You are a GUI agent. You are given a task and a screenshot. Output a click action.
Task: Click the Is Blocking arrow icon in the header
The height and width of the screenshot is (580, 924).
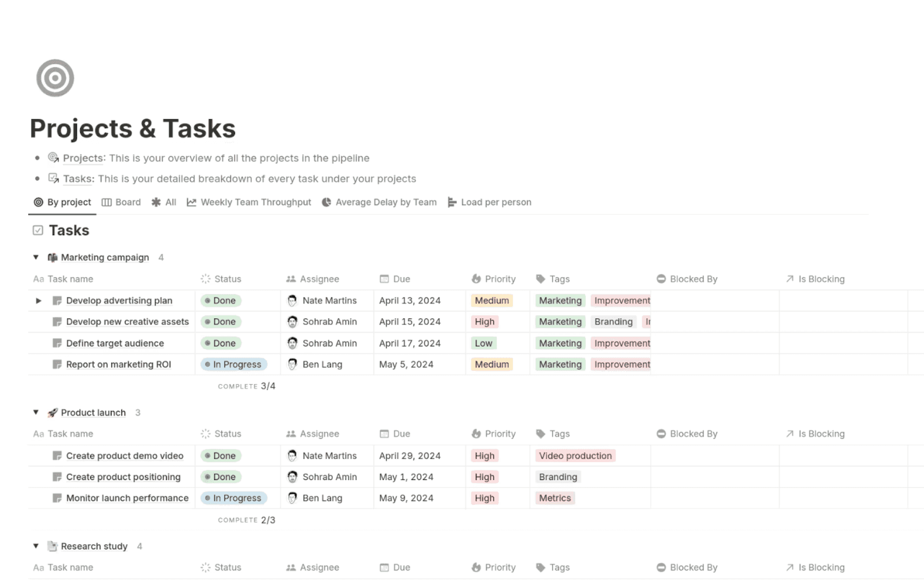pos(789,278)
